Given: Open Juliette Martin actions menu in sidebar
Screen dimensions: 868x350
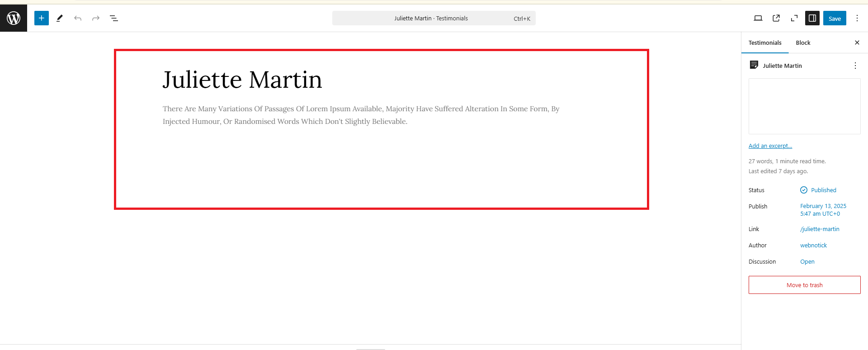Looking at the screenshot, I should click(x=855, y=66).
